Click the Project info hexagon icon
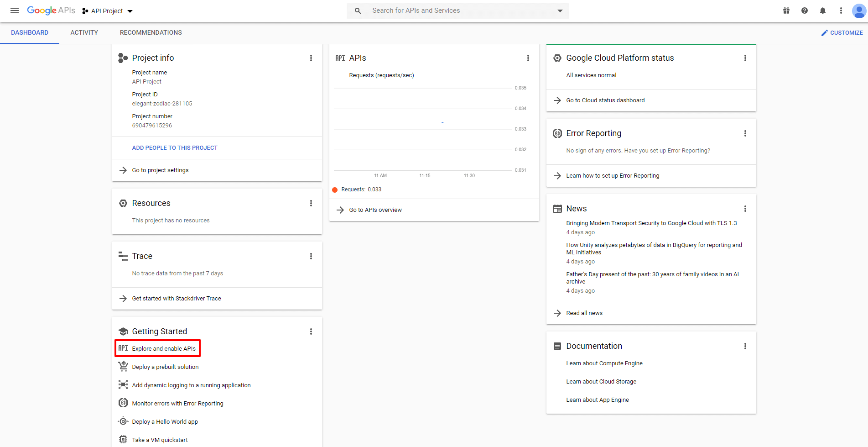 123,58
